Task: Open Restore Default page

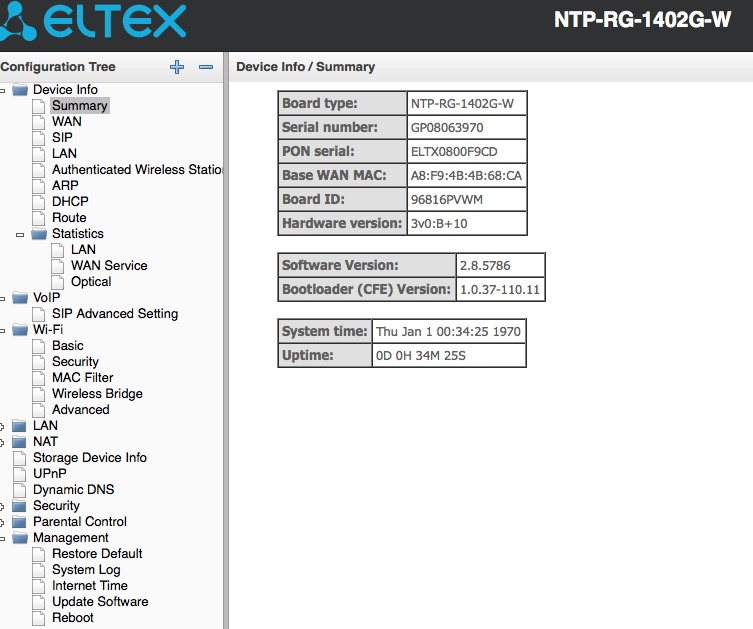Action: [97, 554]
